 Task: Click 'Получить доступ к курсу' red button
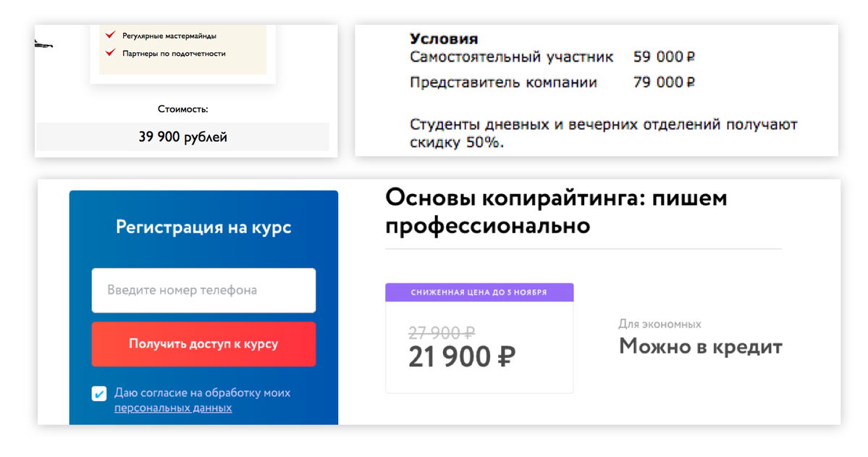click(x=203, y=344)
